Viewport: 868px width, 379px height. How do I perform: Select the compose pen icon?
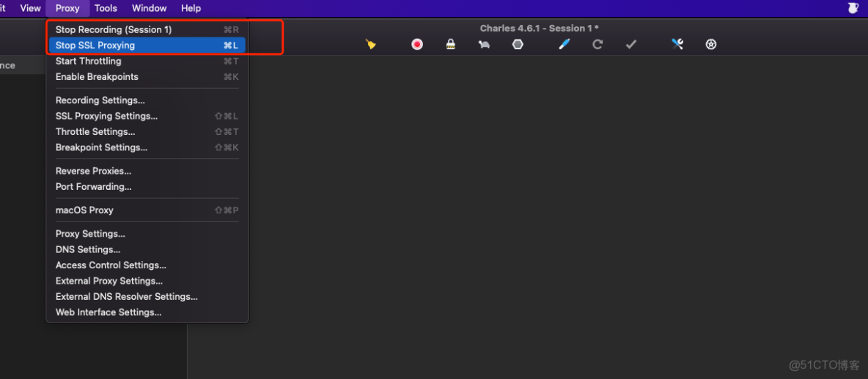[564, 44]
